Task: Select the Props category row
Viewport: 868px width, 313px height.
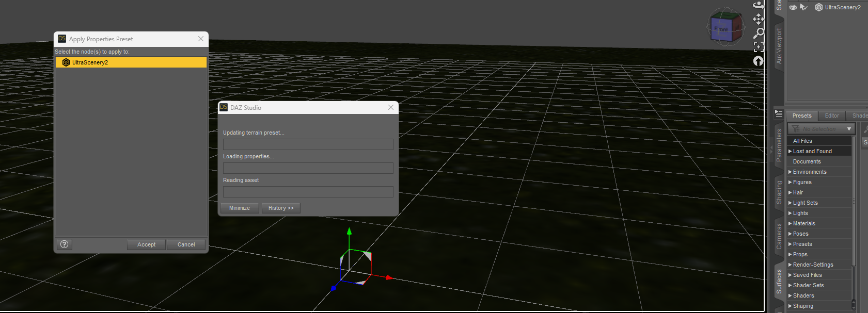Action: click(819, 254)
